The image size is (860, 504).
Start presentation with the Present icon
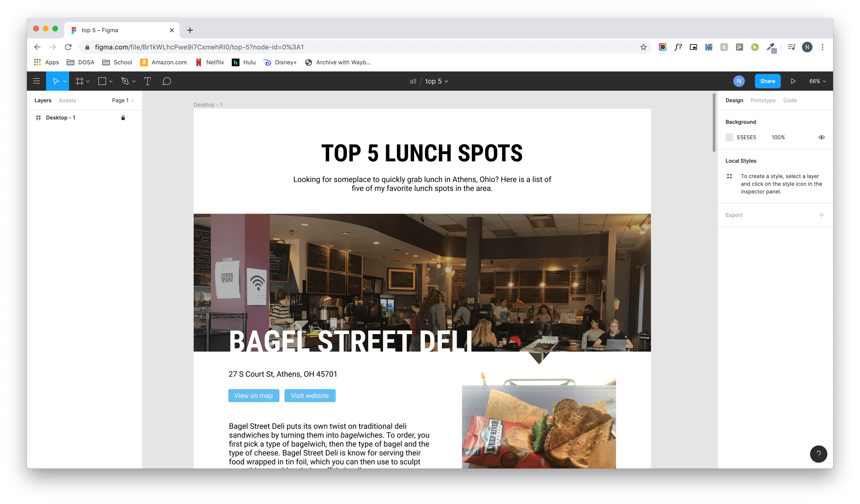coord(794,81)
